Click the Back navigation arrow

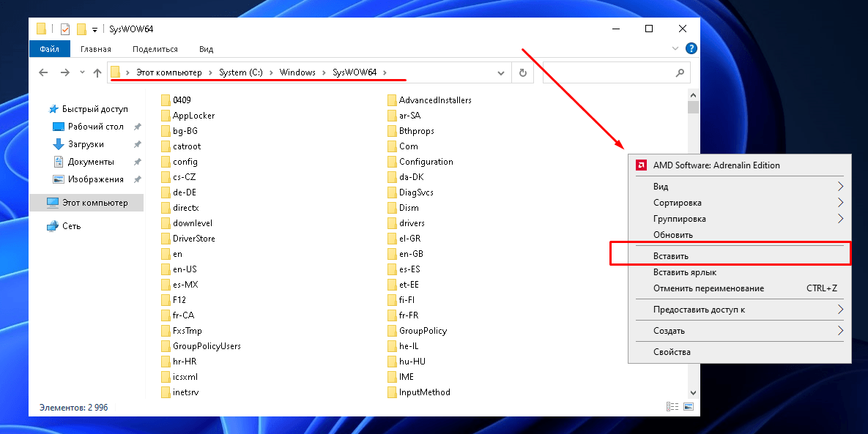pos(43,72)
